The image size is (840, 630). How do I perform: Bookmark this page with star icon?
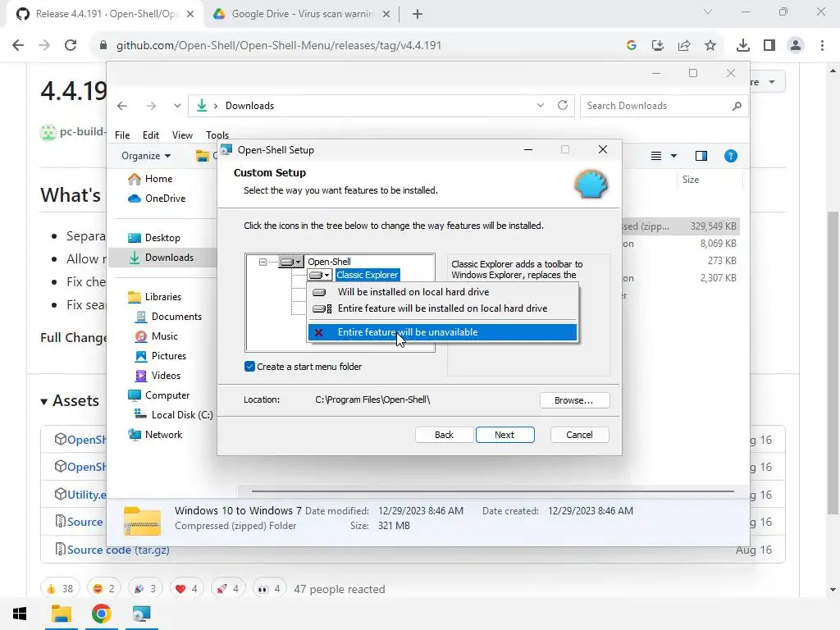point(710,46)
